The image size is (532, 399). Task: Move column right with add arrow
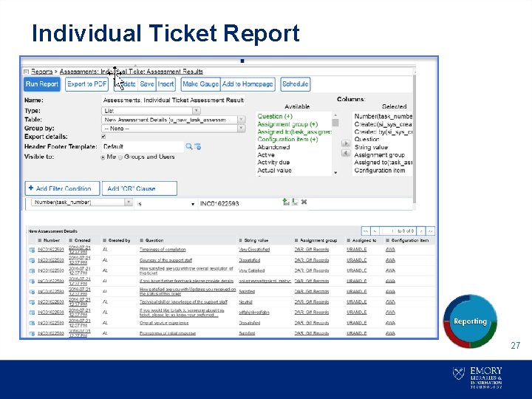pyautogui.click(x=345, y=144)
